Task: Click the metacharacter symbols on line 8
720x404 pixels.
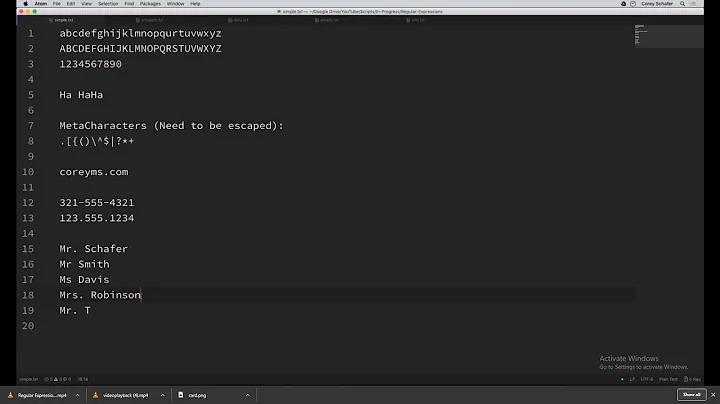Action: coord(96,141)
